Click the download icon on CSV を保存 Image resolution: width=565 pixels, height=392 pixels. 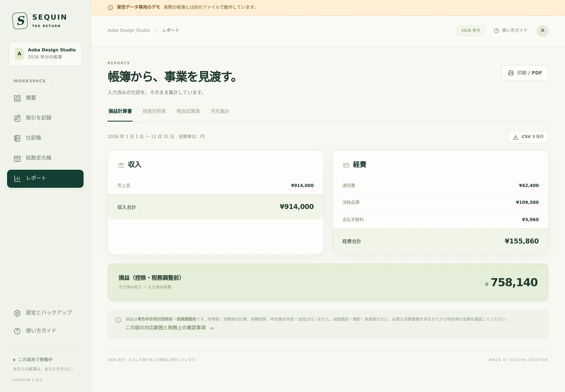pyautogui.click(x=516, y=137)
